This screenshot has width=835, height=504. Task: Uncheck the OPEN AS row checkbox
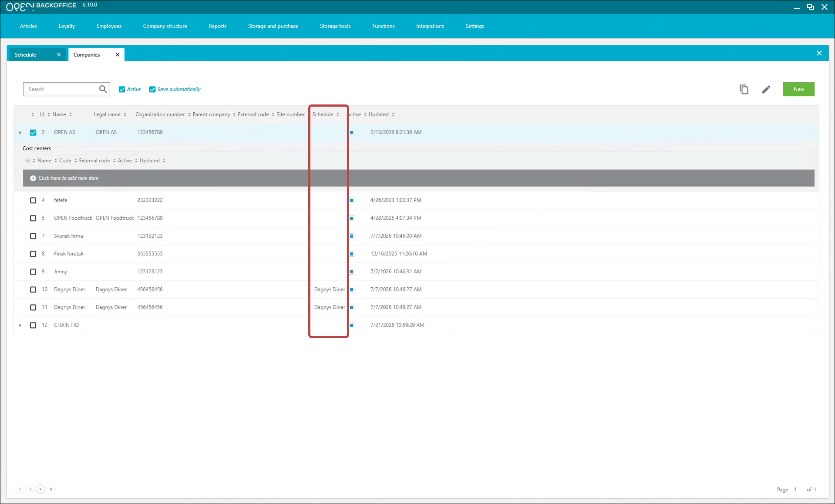pyautogui.click(x=33, y=132)
